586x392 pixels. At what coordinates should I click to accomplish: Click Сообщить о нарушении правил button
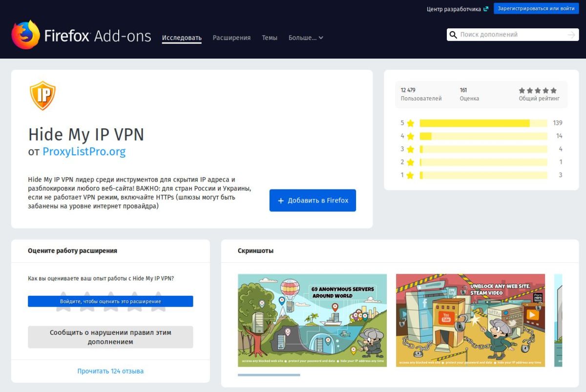(x=110, y=337)
